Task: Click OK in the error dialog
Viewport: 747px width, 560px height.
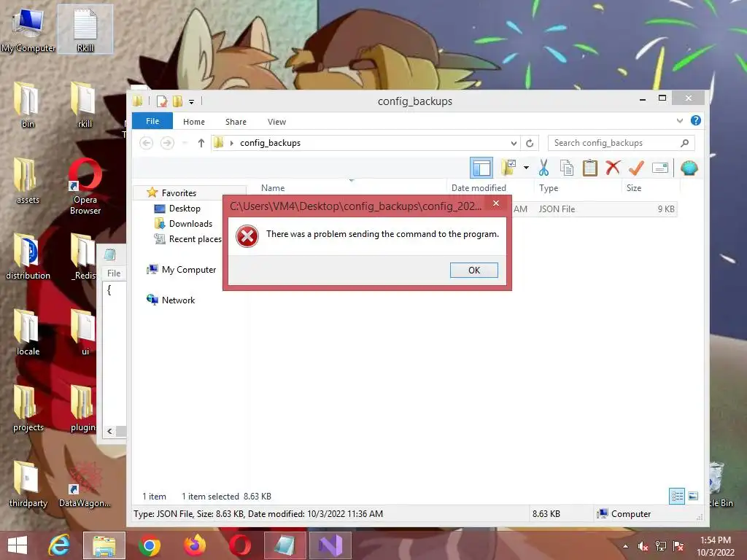Action: (x=473, y=270)
